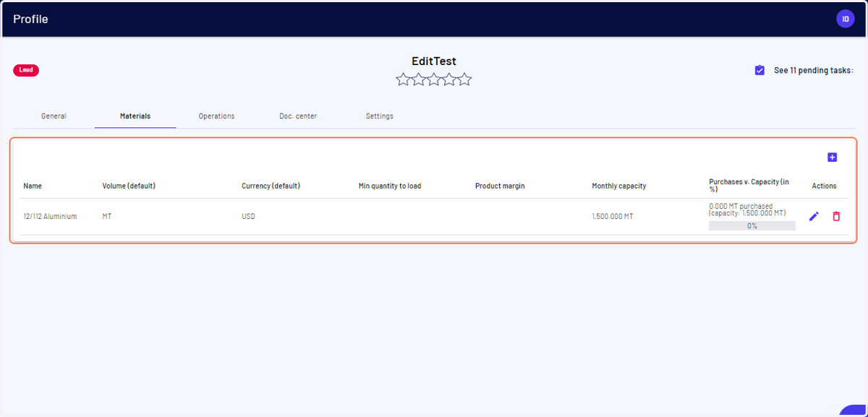This screenshot has width=868, height=417.
Task: Open the ID user avatar menu
Action: coord(845,19)
